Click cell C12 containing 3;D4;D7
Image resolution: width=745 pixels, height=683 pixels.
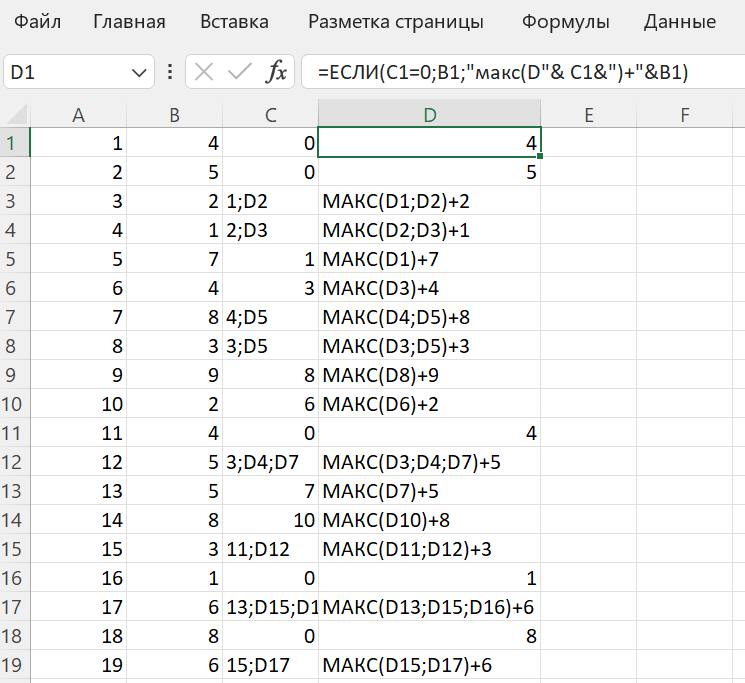[270, 462]
